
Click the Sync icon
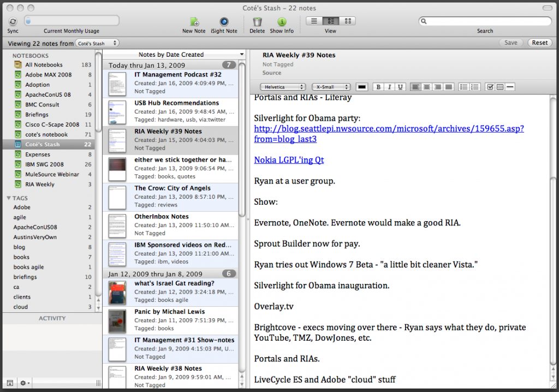coord(13,21)
